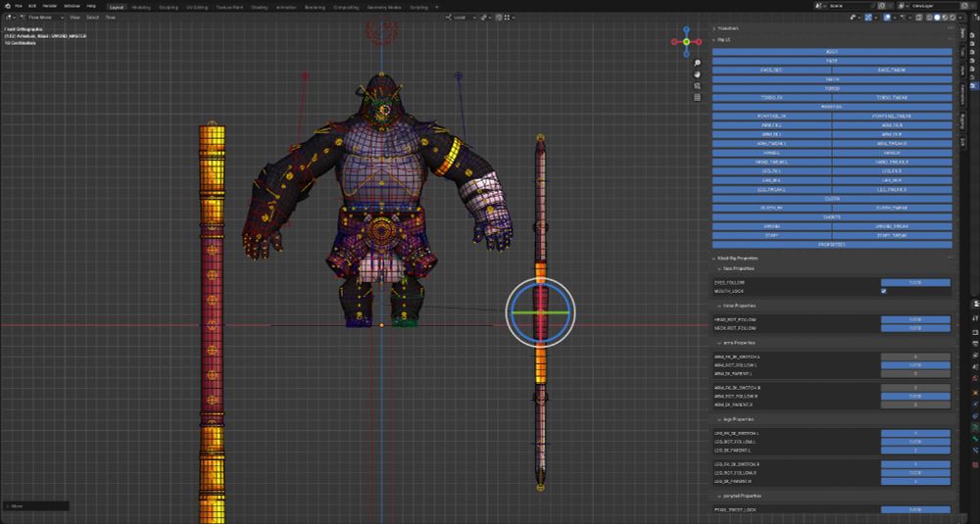Screen dimensions: 980x524
Task: Toggle the STAFF_TWEAK rig layer
Action: [x=892, y=235]
